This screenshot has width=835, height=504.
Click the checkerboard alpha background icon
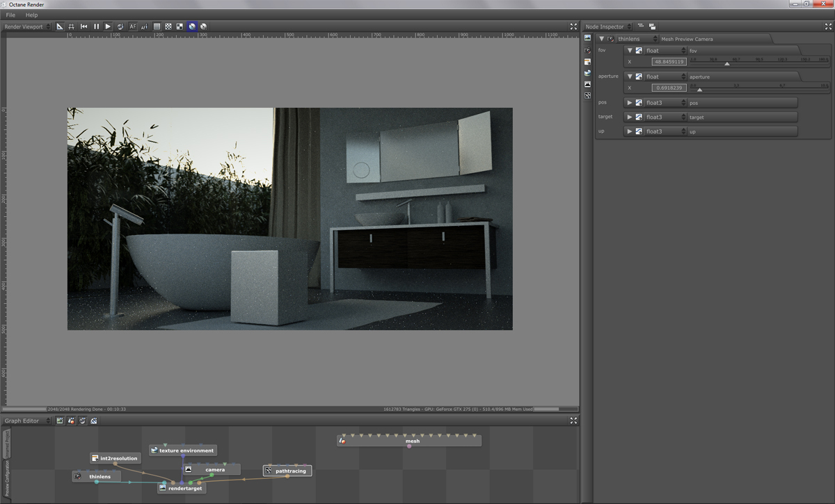coord(168,26)
